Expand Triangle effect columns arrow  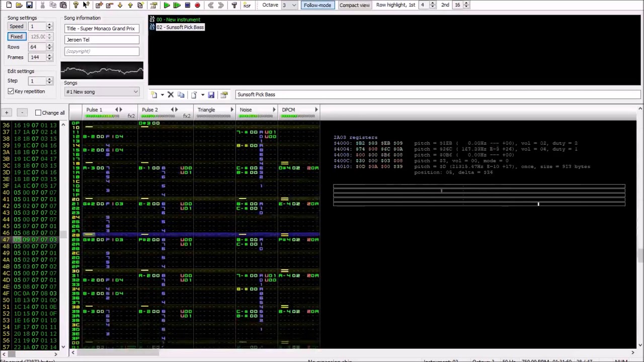[232, 110]
